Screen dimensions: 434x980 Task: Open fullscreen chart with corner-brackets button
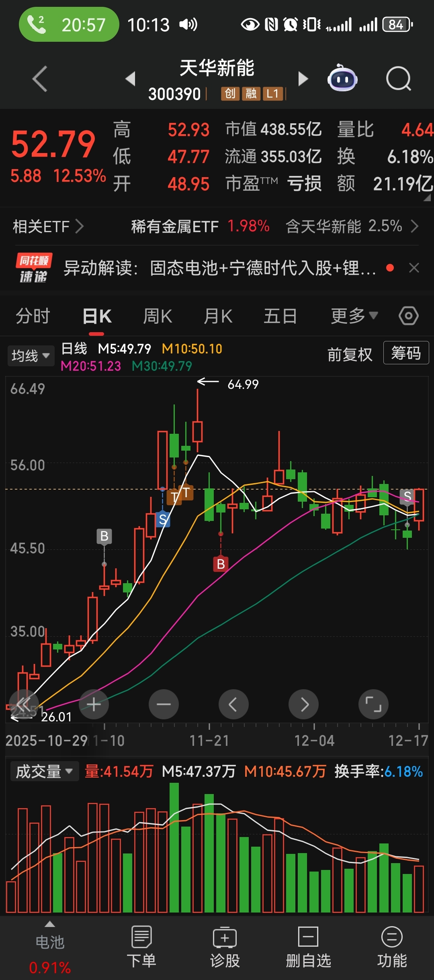click(x=373, y=704)
